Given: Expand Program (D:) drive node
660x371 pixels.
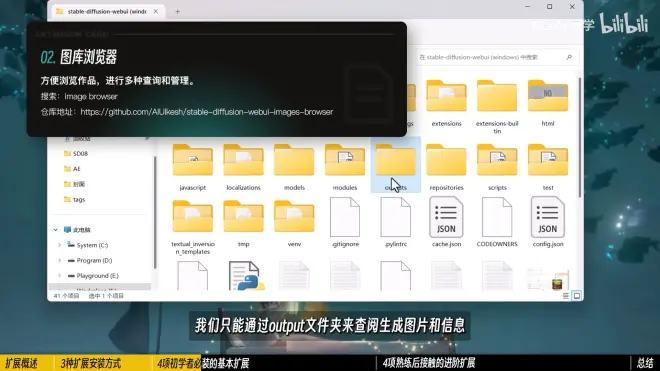Looking at the screenshot, I should [x=59, y=261].
